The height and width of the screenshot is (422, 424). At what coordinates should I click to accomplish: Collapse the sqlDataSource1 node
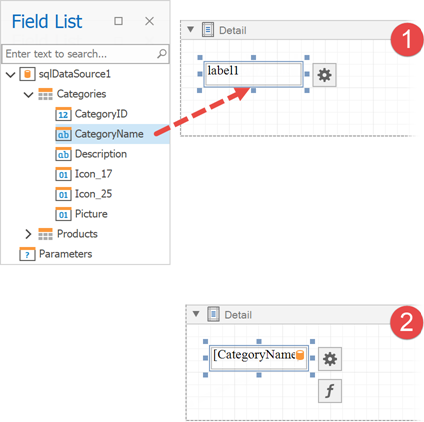tap(11, 74)
